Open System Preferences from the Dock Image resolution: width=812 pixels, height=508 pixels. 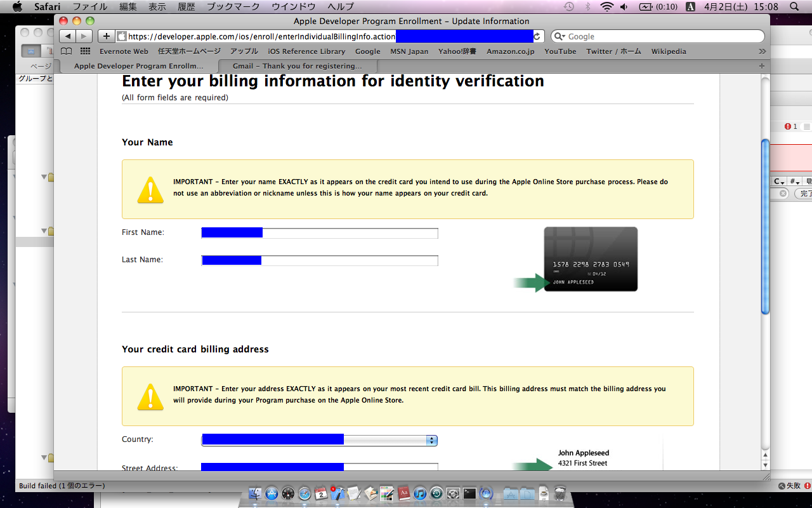(x=453, y=493)
